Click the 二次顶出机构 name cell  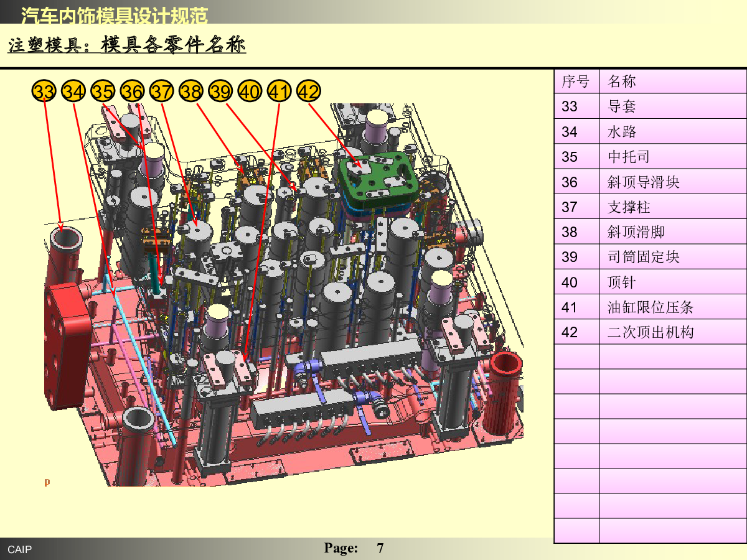[673, 332]
